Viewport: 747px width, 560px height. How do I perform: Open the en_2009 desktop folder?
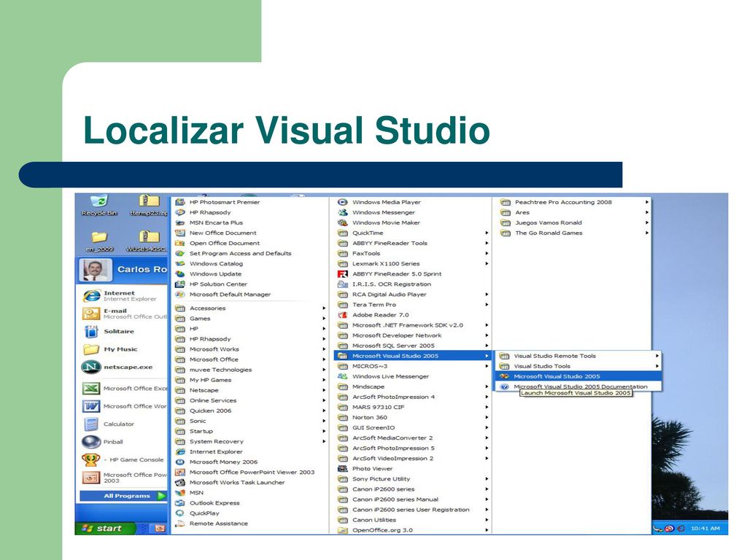point(99,241)
